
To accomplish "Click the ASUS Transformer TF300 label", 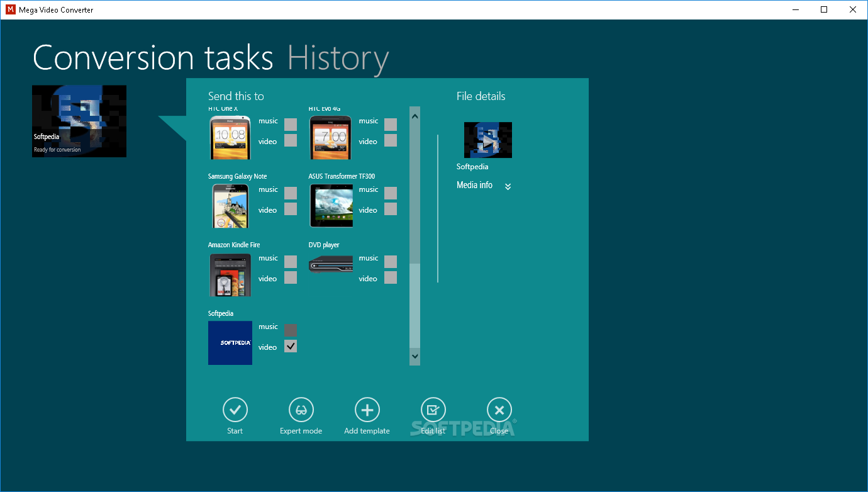I will [x=342, y=176].
